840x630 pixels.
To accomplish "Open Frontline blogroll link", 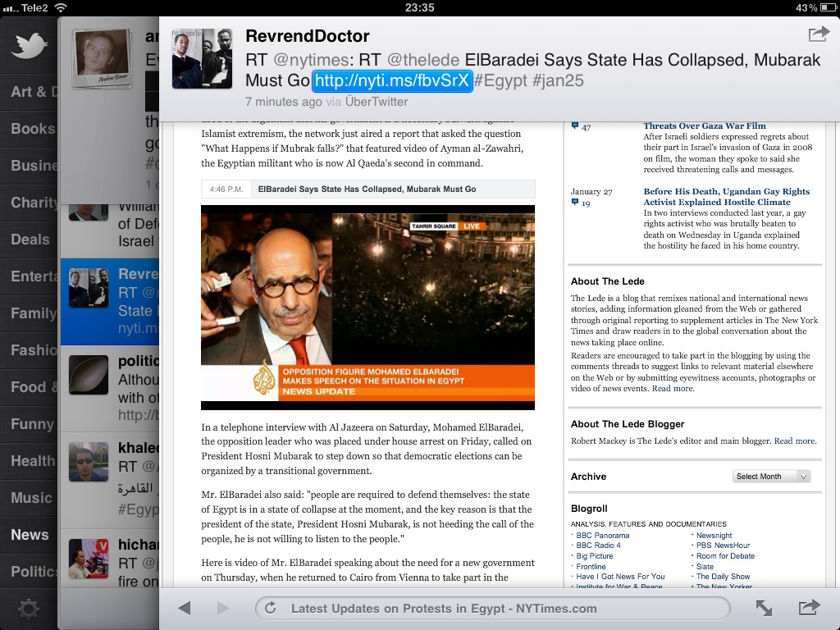I will pyautogui.click(x=591, y=566).
